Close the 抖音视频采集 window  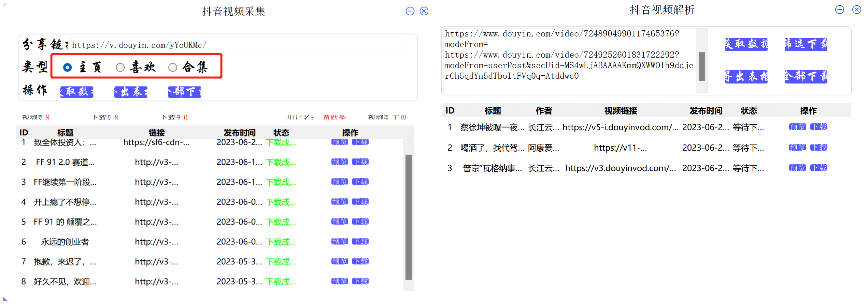click(x=424, y=11)
